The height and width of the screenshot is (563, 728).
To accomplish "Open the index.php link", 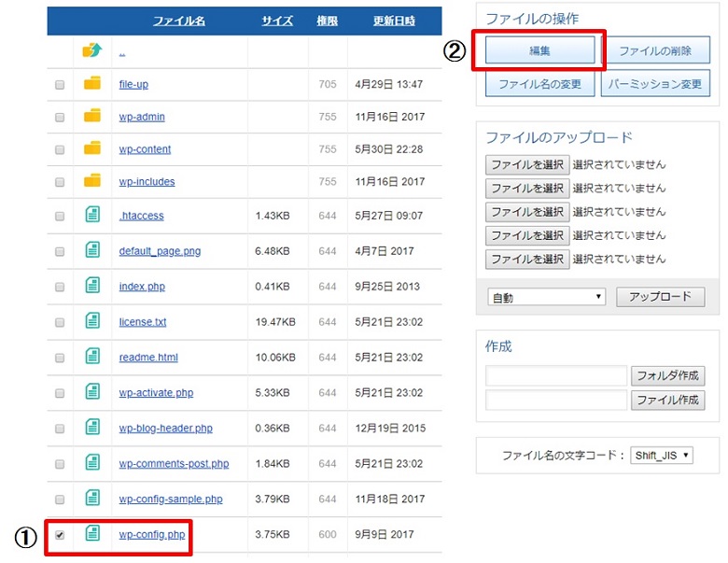I will 142,287.
